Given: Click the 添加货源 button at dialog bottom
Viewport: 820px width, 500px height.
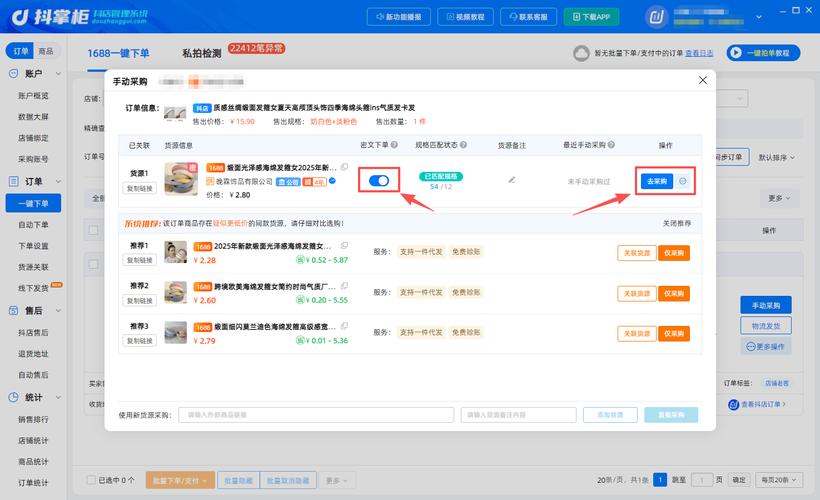Looking at the screenshot, I should (610, 415).
